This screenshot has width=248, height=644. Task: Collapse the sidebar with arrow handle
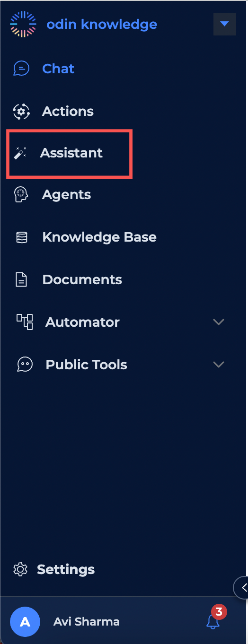[242, 588]
